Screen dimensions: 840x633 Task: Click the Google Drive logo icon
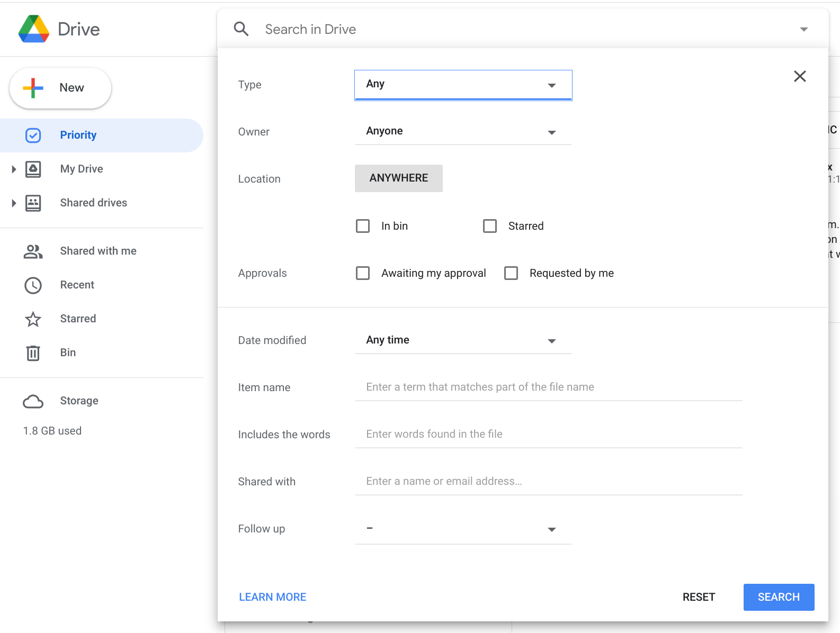tap(34, 29)
